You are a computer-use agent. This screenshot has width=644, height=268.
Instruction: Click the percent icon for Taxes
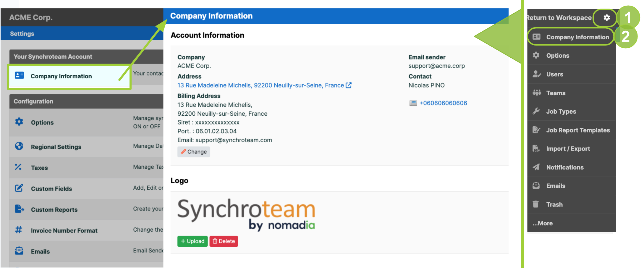(18, 167)
